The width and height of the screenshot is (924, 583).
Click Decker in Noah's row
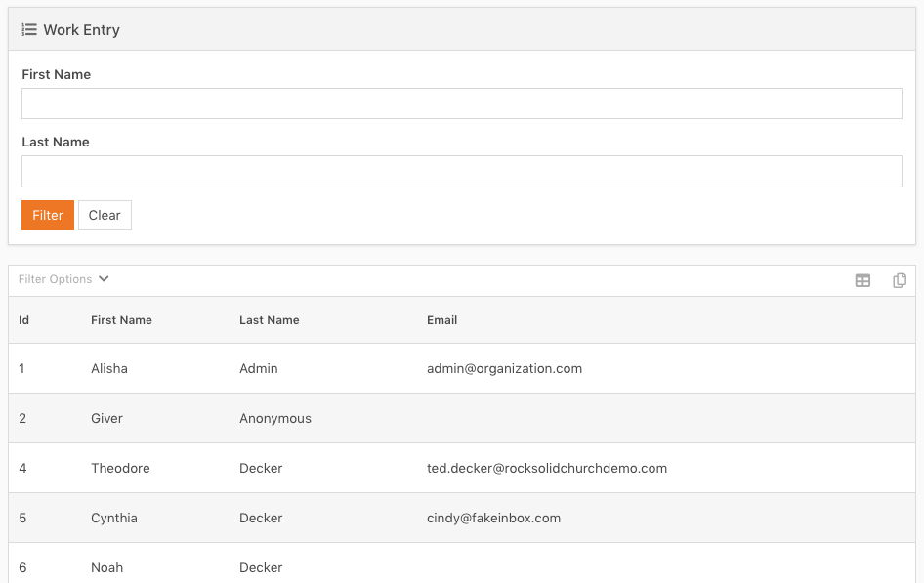point(261,567)
